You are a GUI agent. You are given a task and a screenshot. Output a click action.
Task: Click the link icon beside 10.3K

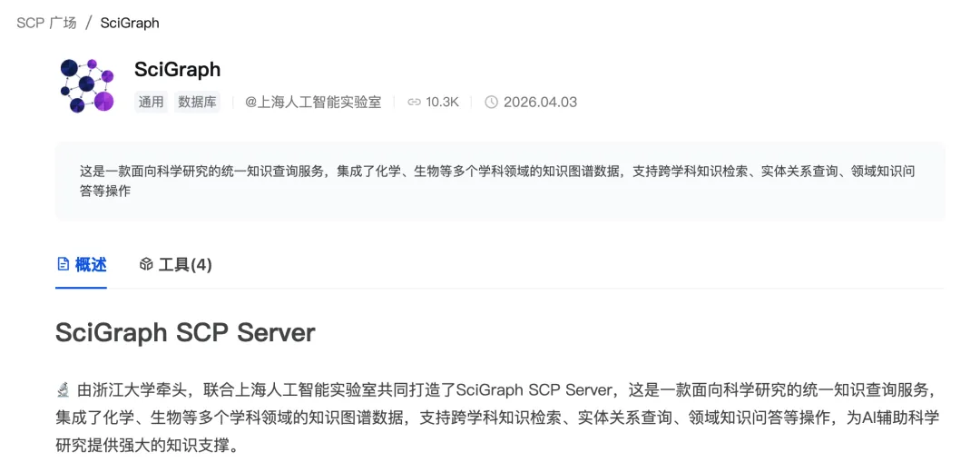(414, 102)
